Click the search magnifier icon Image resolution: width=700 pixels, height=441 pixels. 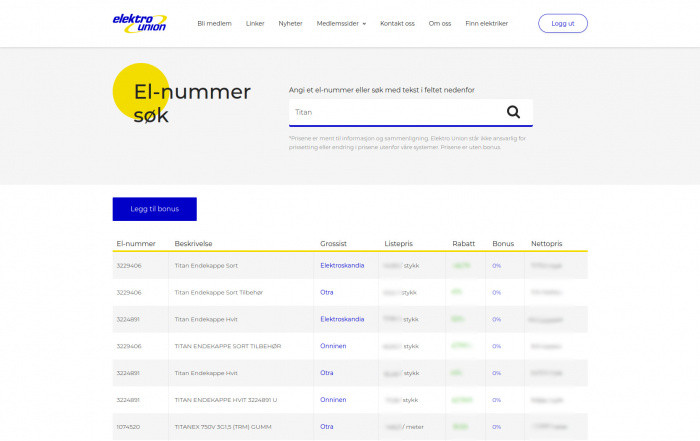click(513, 112)
